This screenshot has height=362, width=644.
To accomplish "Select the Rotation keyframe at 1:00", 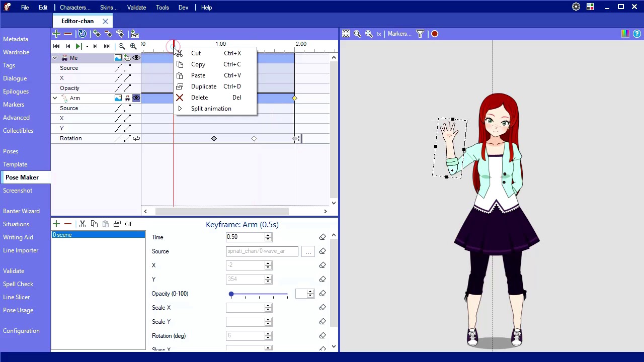I will [214, 138].
